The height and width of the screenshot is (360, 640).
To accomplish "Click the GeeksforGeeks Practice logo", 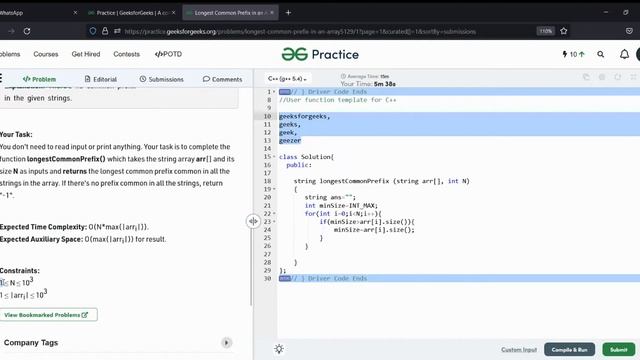I will pyautogui.click(x=320, y=54).
